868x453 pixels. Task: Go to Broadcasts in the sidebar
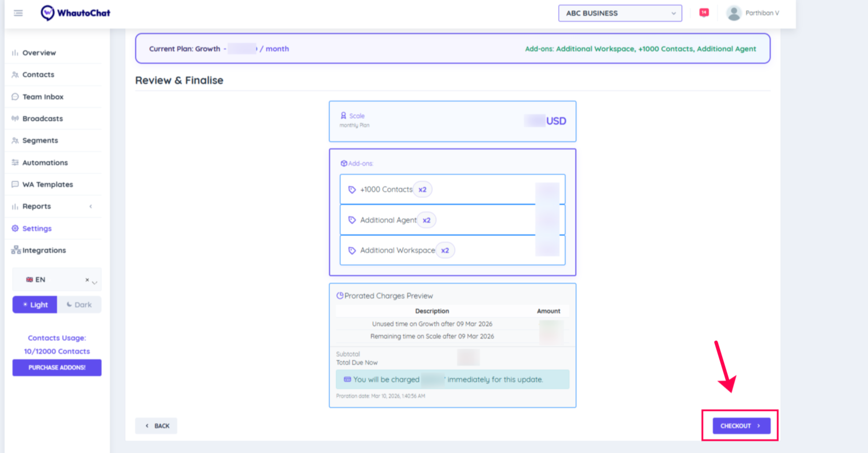pyautogui.click(x=43, y=119)
